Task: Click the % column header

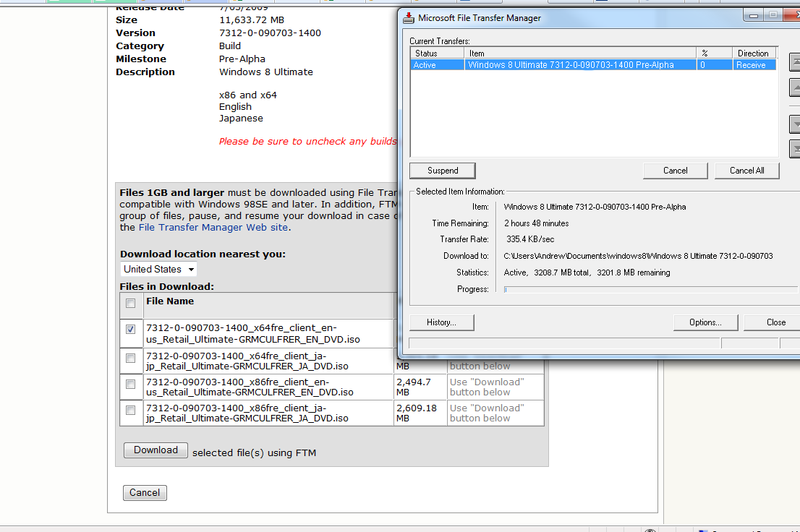Action: [715, 53]
